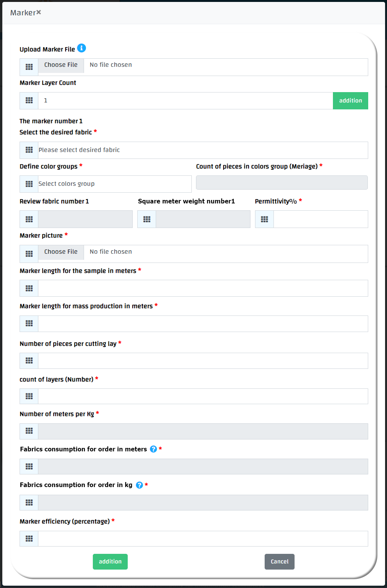Click the help icon for consumption in kg
387x588 pixels.
[140, 485]
